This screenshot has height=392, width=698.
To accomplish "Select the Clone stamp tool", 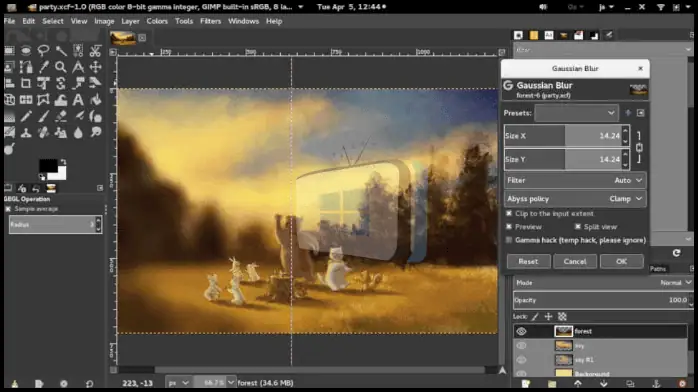I will coord(26,133).
